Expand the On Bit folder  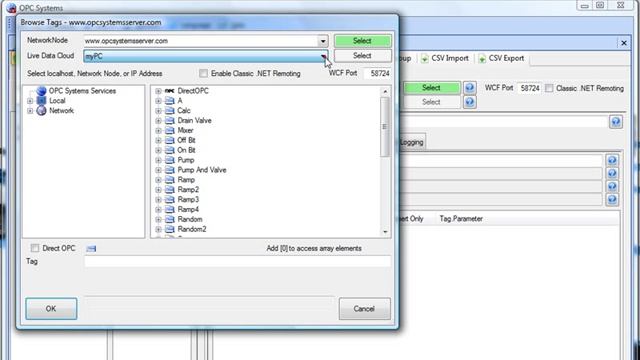pyautogui.click(x=158, y=150)
